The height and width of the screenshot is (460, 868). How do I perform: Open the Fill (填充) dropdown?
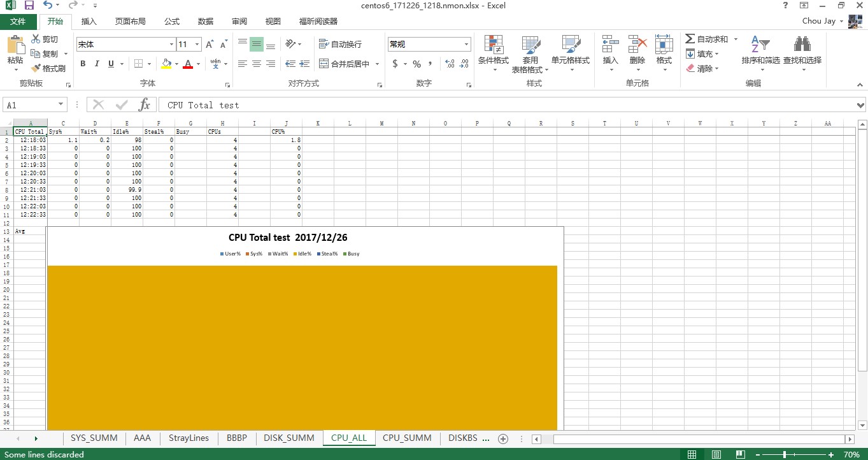click(702, 54)
